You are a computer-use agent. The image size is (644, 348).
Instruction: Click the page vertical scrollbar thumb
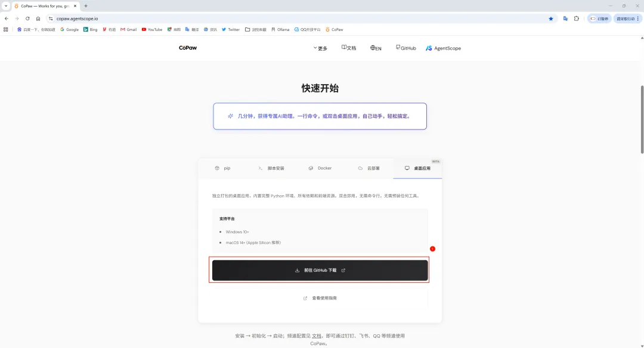[x=642, y=119]
